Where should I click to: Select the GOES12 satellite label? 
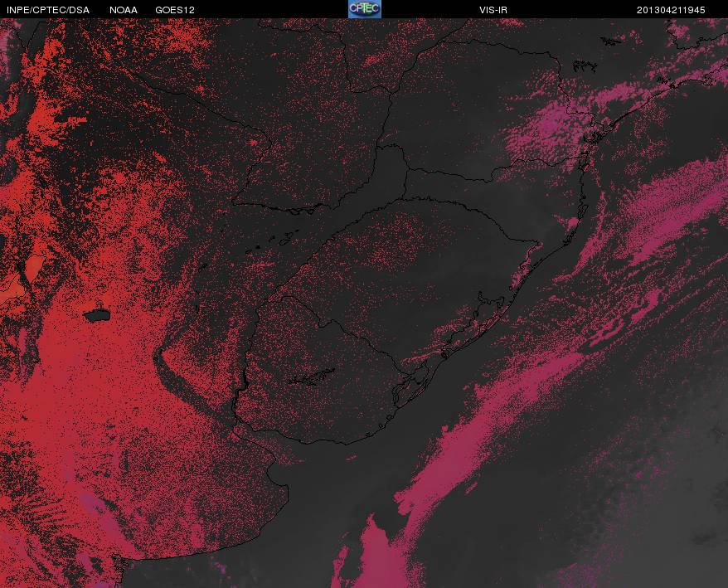175,10
